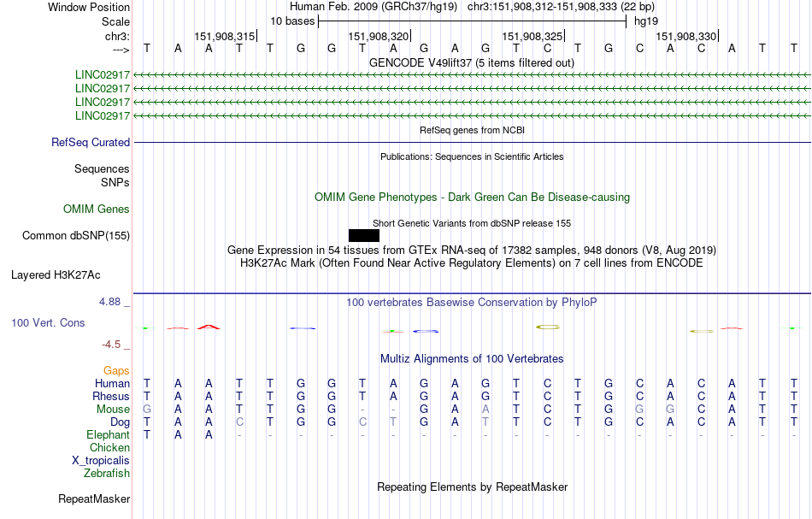
Task: Click the hg19 label beside scale bar
Action: coord(646,21)
